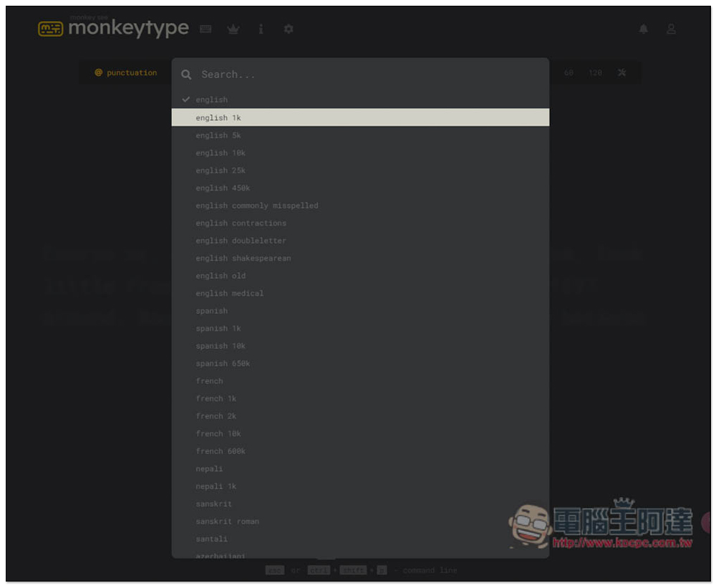Select english commonly misspelled
This screenshot has height=588, width=716.
(x=360, y=206)
